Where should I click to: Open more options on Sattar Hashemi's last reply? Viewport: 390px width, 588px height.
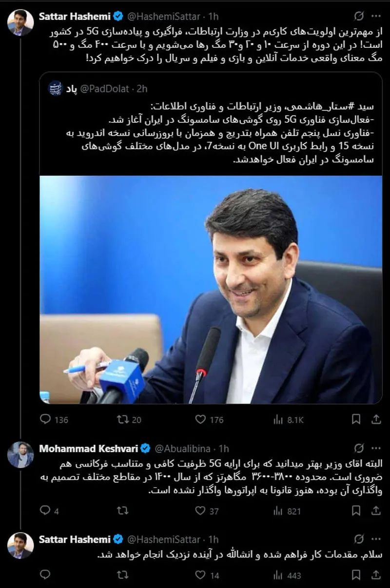[x=376, y=539]
